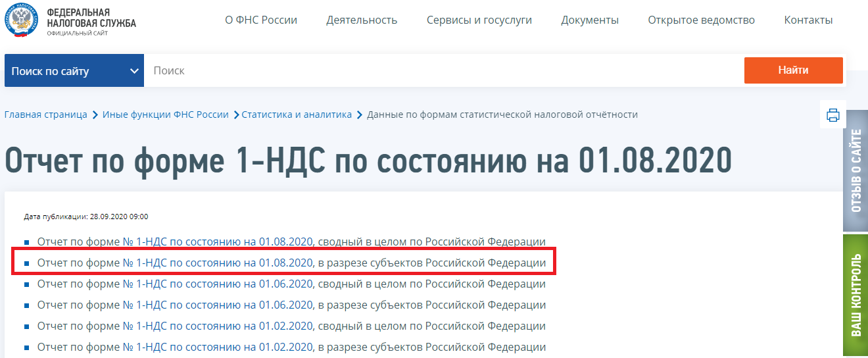Image resolution: width=868 pixels, height=358 pixels.
Task: Open the 'Документы' navigation item
Action: pyautogui.click(x=590, y=20)
